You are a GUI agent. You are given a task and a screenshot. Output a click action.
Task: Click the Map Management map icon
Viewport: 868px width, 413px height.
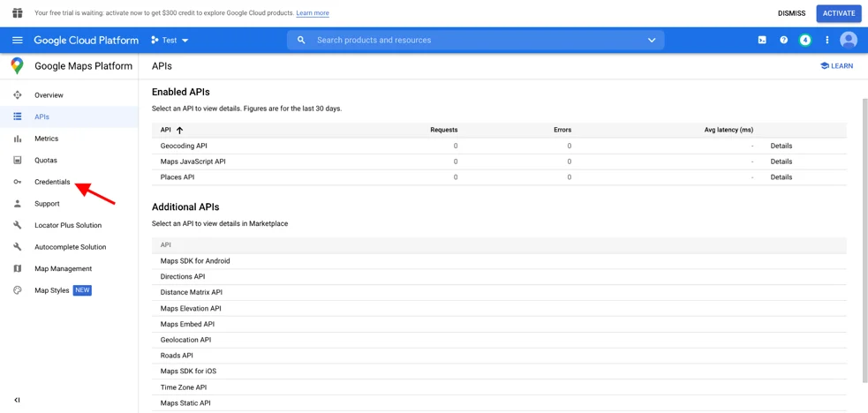tap(17, 268)
